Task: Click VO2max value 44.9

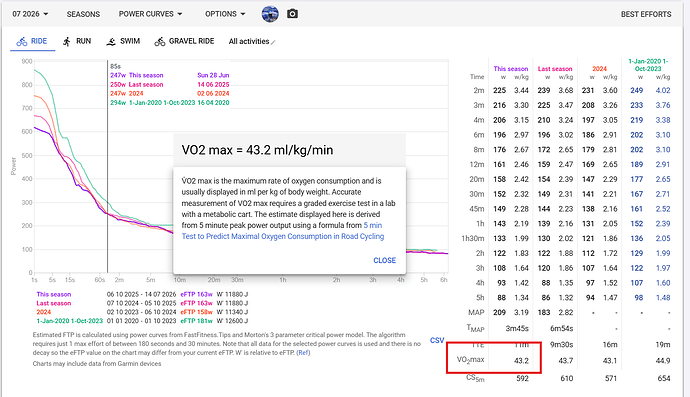Action: 663,360
